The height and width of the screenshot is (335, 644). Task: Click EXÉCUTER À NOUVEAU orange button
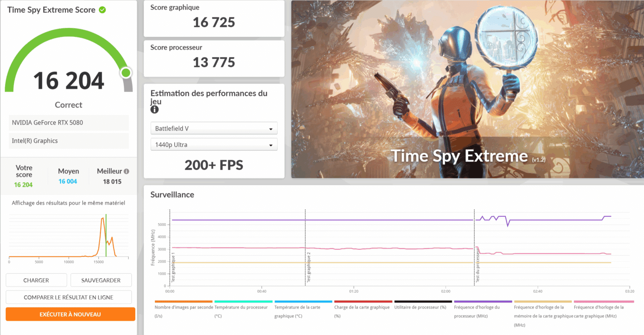pos(70,314)
